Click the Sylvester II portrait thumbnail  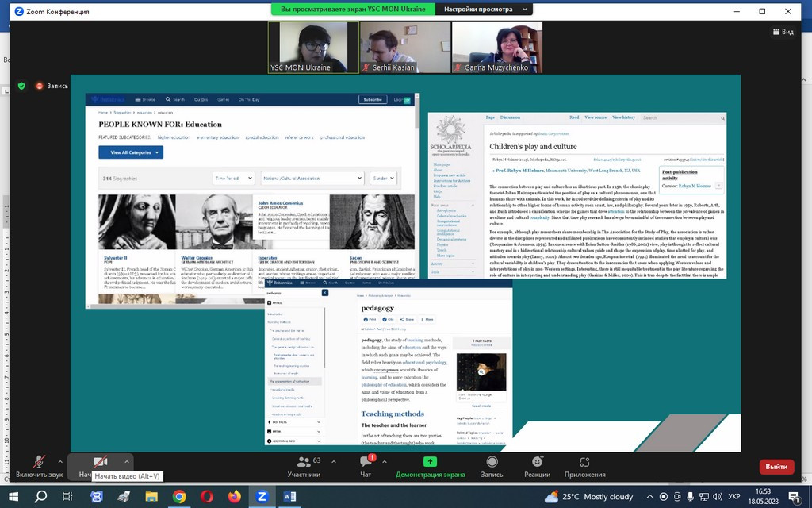pos(137,222)
